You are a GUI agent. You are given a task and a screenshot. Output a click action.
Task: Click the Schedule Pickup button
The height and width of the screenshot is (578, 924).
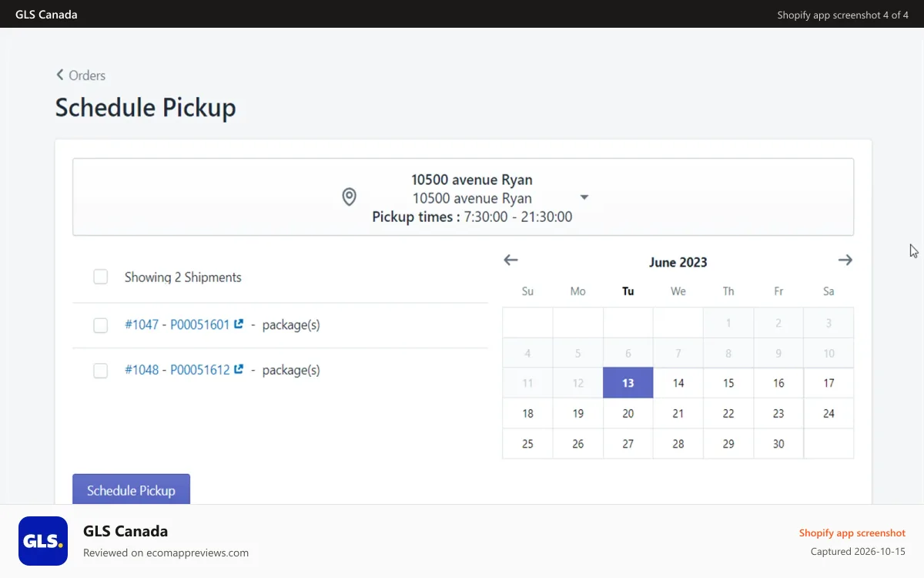[x=131, y=489]
